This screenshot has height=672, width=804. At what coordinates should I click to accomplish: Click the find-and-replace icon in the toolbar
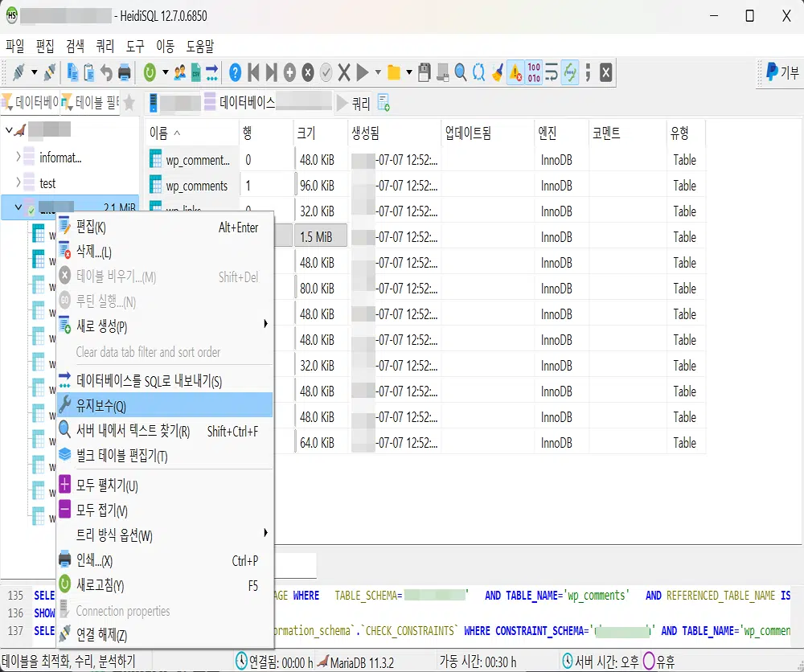[478, 72]
